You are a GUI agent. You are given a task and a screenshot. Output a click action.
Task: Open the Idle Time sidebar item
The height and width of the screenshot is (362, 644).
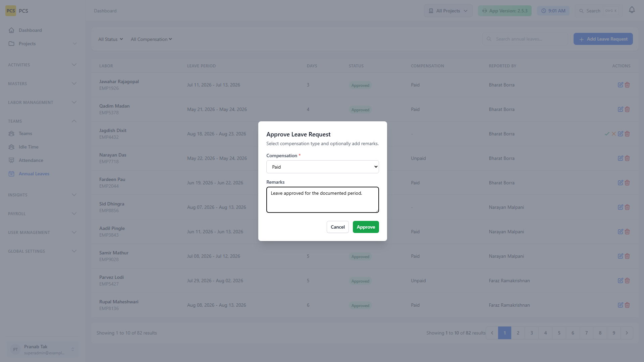43,147
